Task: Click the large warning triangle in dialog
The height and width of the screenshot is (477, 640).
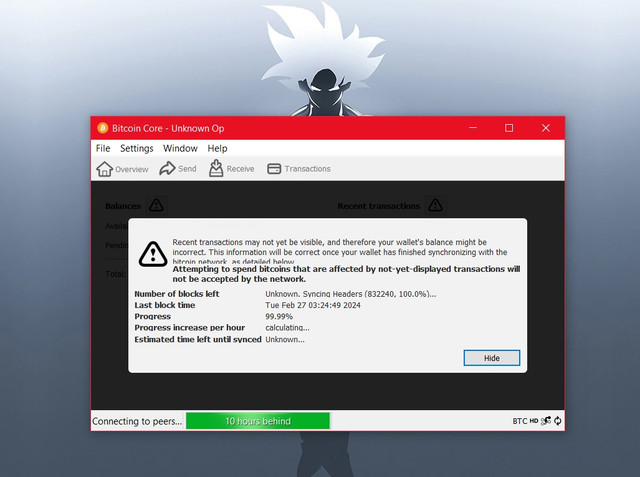Action: 153,254
